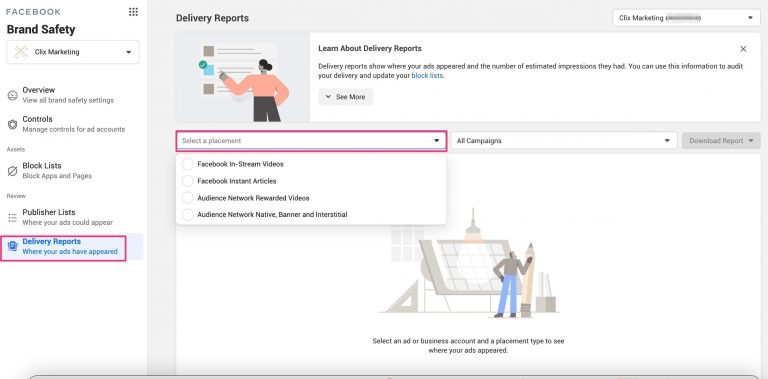Click the Clix Marketing logo icon

point(21,52)
